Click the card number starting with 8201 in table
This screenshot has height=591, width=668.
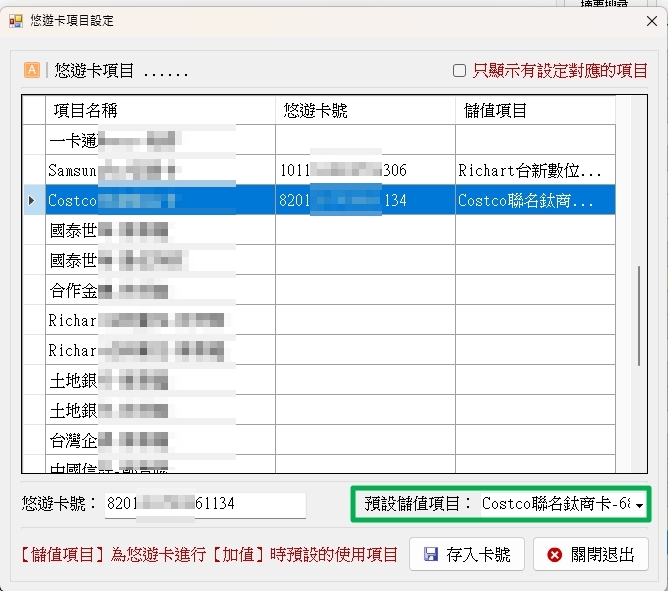[365, 200]
